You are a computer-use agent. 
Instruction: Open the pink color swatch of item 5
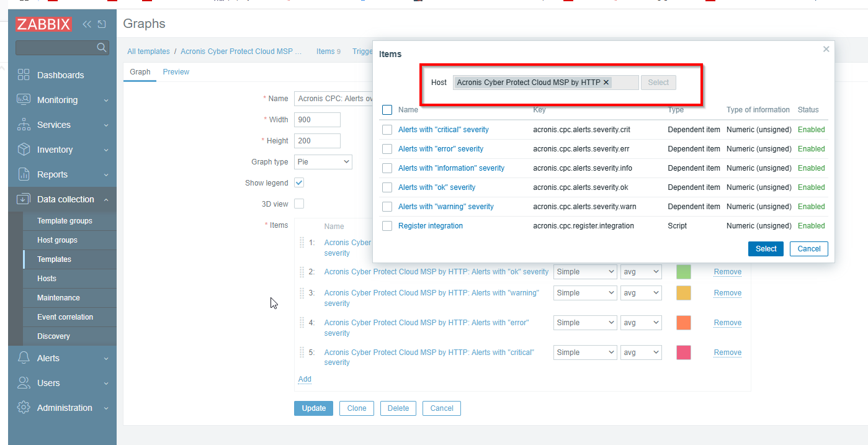click(x=684, y=353)
